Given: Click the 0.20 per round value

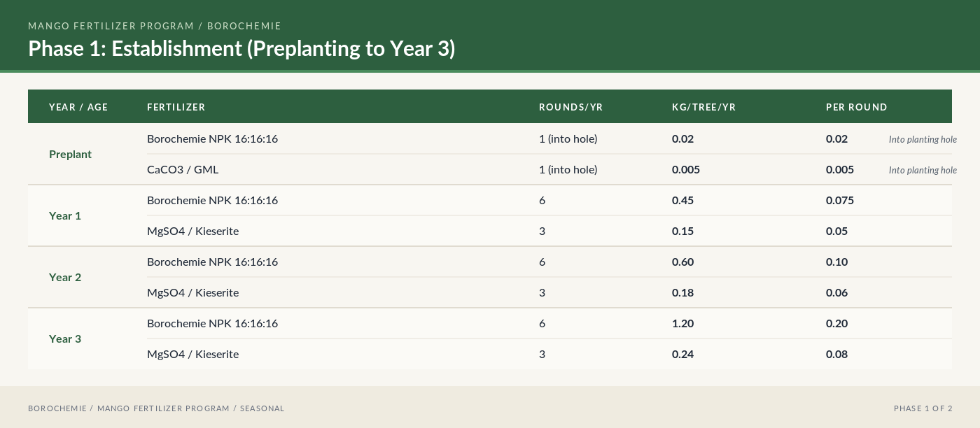Looking at the screenshot, I should click(836, 323).
